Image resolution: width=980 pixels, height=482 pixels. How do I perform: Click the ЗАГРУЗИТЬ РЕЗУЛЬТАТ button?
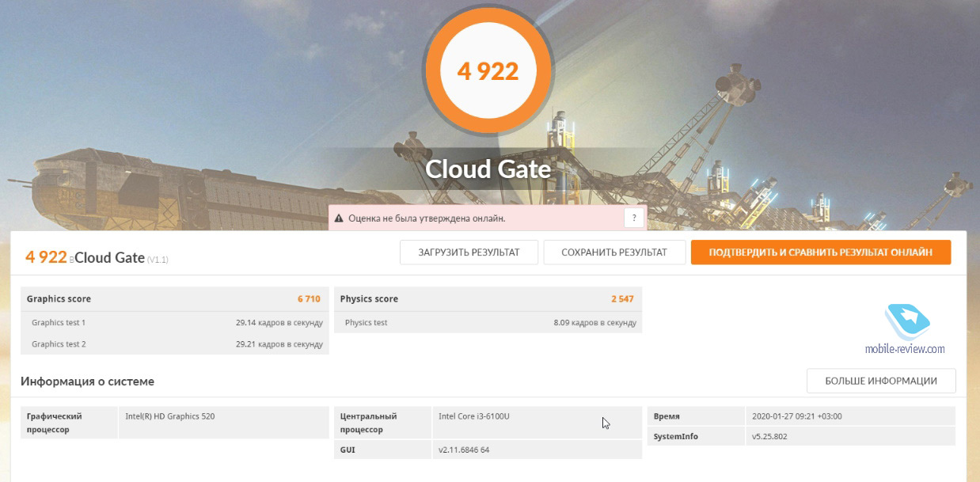(x=469, y=252)
